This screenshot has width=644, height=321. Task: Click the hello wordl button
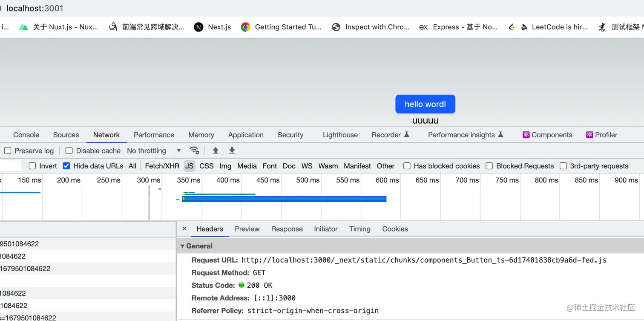click(425, 104)
